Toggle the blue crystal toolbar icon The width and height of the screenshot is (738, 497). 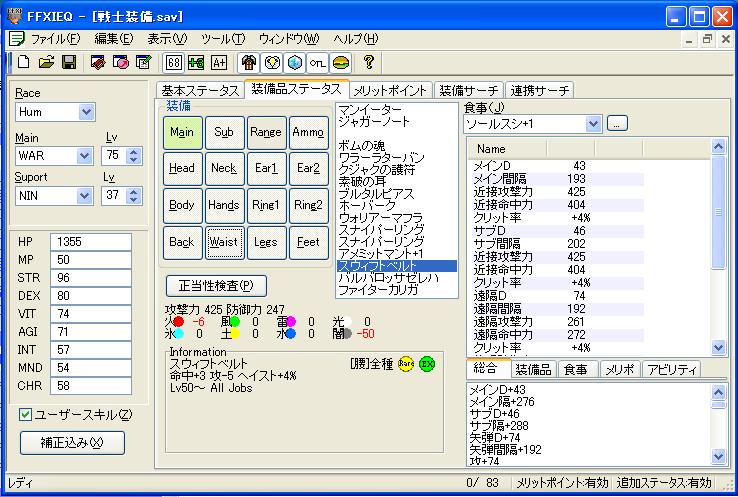295,63
